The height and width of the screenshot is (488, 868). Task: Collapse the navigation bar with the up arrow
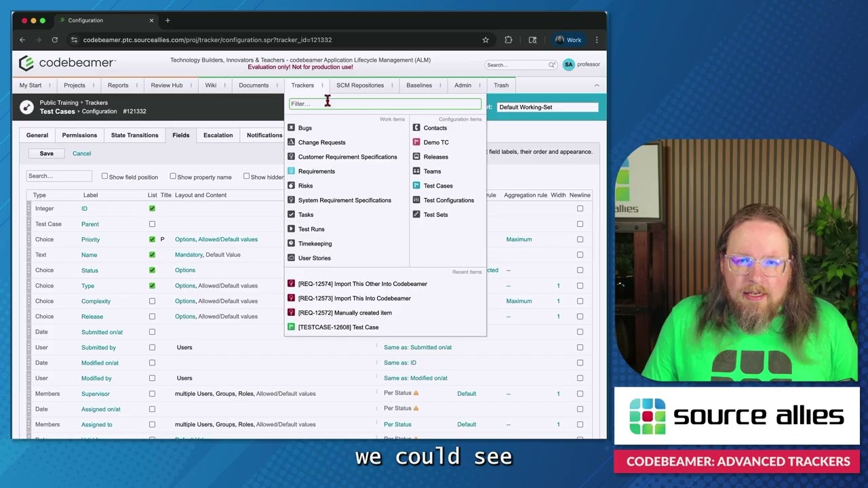click(x=597, y=85)
